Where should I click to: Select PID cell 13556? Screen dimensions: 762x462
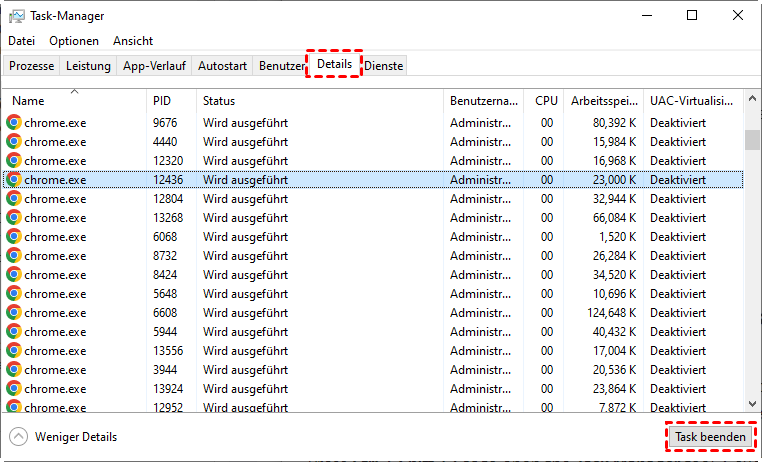[168, 350]
